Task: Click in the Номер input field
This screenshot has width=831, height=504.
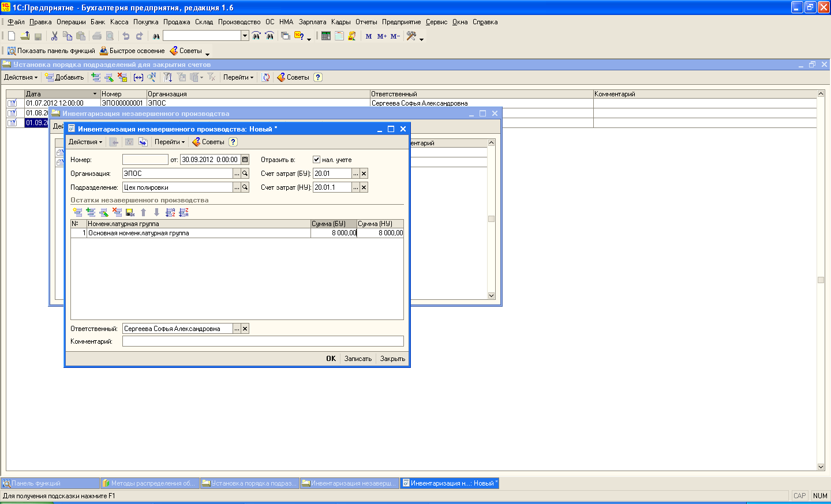Action: (145, 160)
